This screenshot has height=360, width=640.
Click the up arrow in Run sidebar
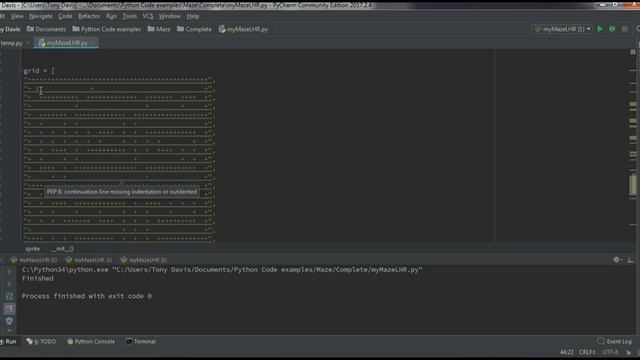[9, 272]
